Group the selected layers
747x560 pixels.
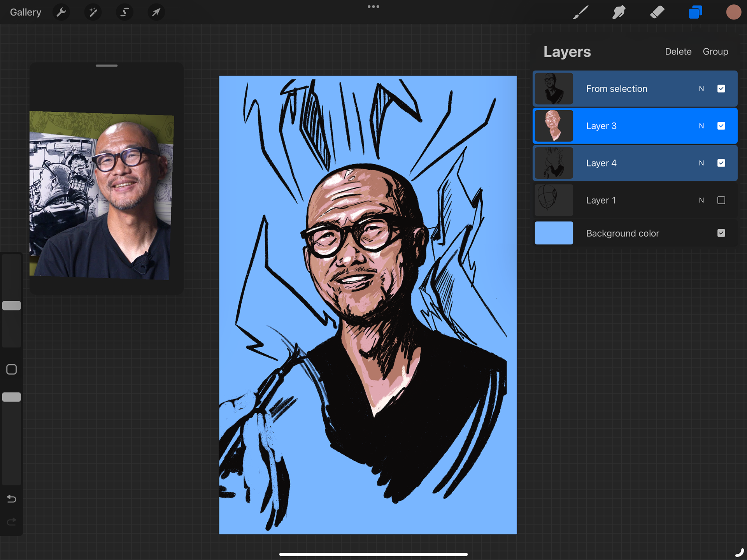click(x=715, y=52)
